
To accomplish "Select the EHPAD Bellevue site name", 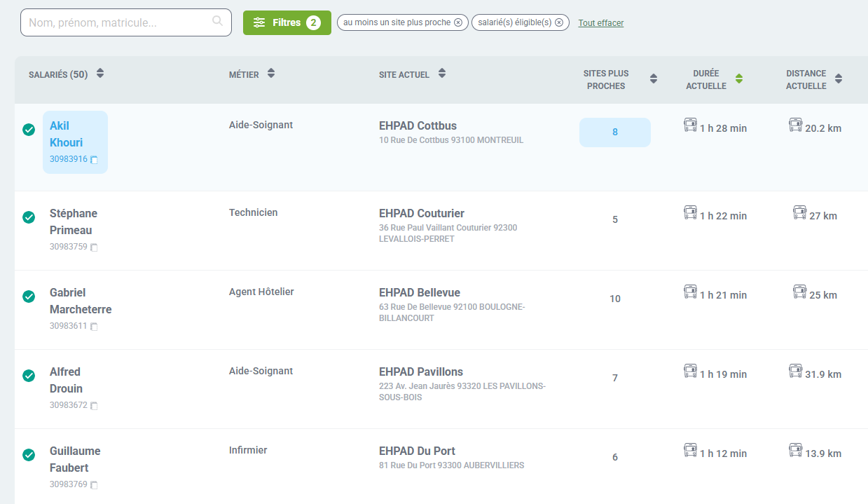I will click(420, 293).
